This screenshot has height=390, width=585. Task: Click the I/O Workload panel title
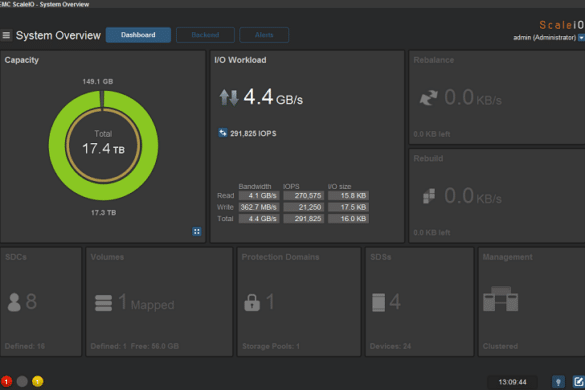(240, 60)
